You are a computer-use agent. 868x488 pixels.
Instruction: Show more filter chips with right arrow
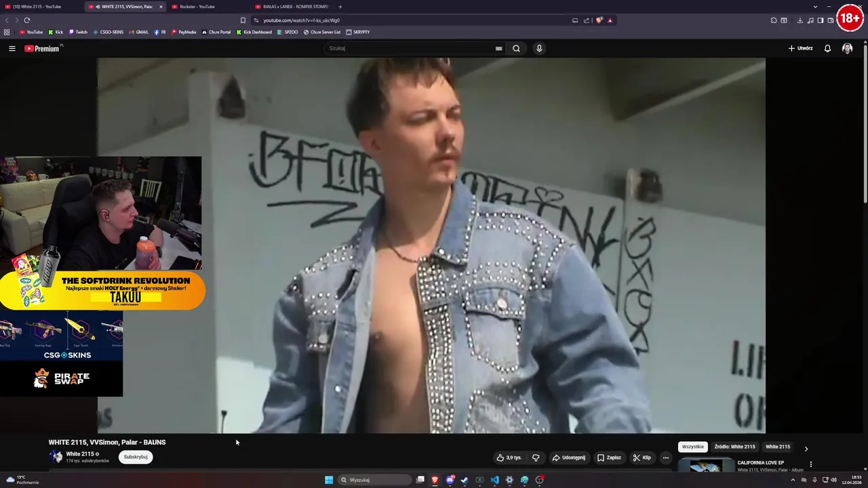pyautogui.click(x=806, y=448)
